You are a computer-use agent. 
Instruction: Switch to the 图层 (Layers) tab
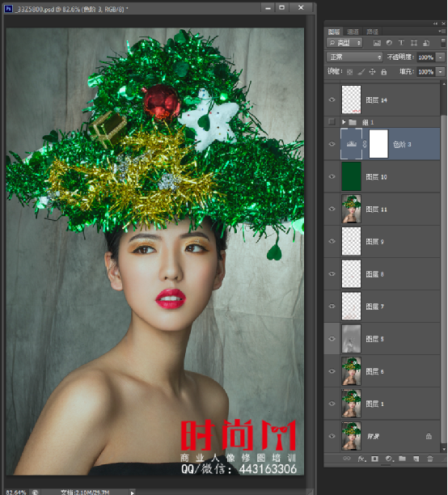click(333, 32)
